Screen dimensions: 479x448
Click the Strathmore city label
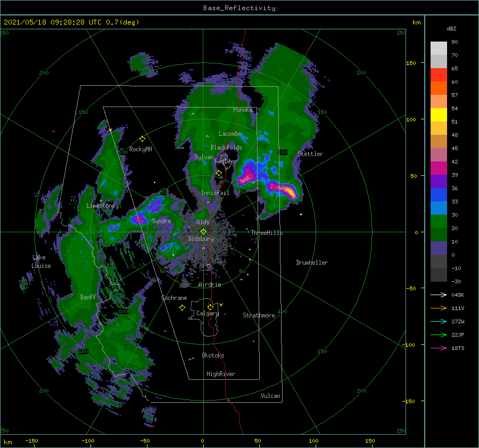pyautogui.click(x=259, y=315)
